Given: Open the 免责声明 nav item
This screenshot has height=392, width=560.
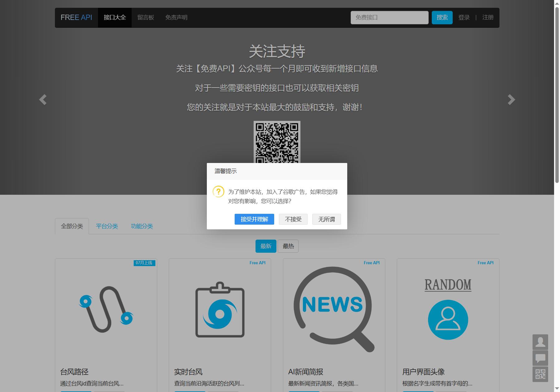Looking at the screenshot, I should point(176,17).
